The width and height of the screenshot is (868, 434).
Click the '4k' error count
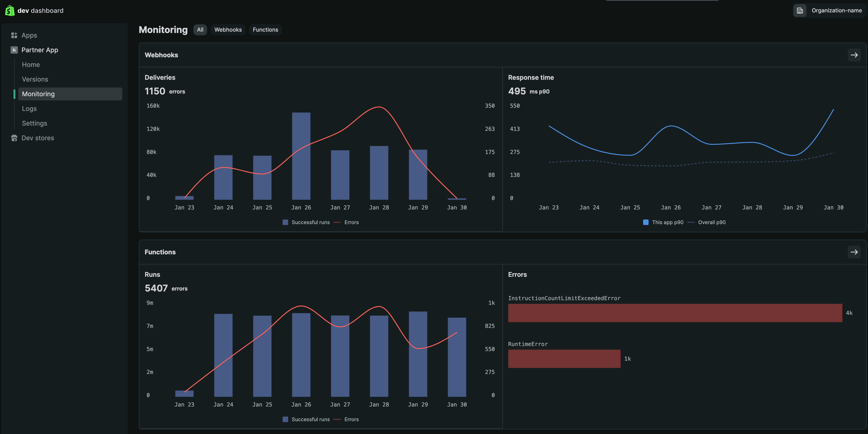(x=849, y=313)
